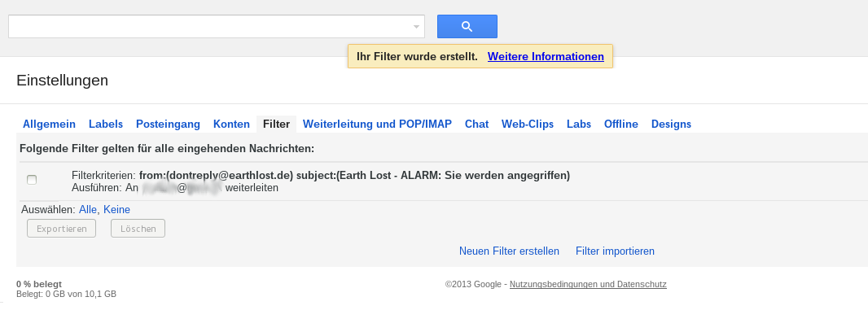This screenshot has height=332, width=868.
Task: Click the Weitere Informationen link
Action: click(x=546, y=57)
